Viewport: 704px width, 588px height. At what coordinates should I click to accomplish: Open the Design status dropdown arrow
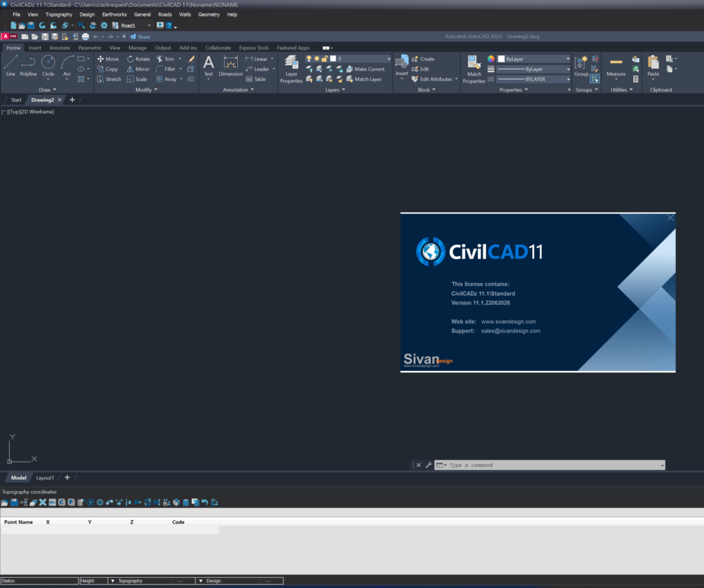201,581
